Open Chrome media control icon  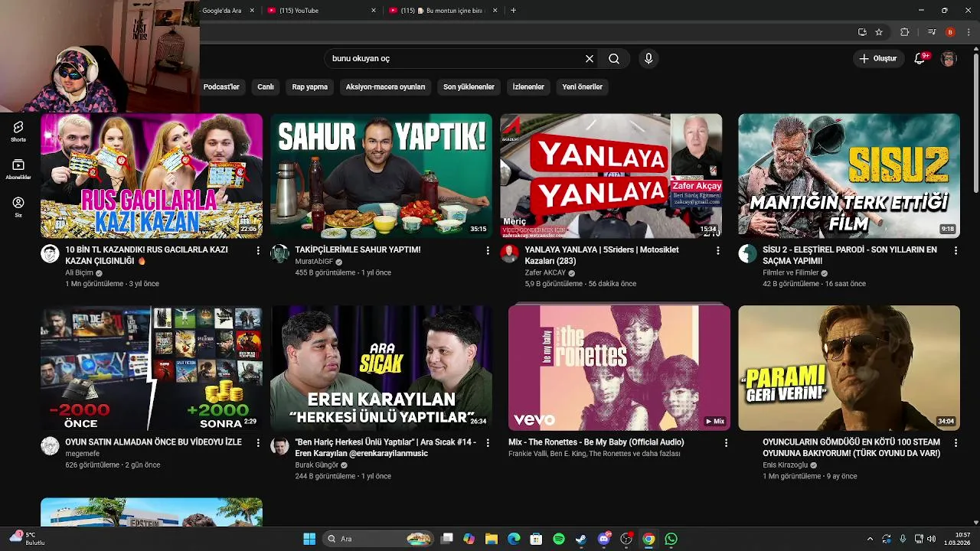931,32
